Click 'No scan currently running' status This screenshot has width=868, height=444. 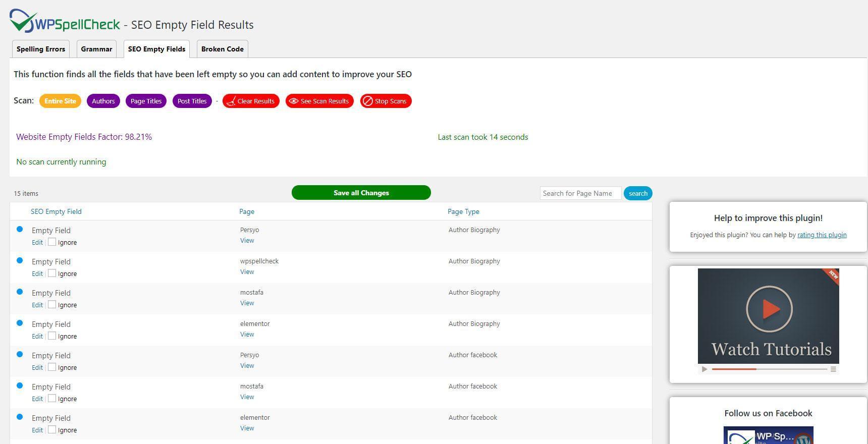pos(61,161)
